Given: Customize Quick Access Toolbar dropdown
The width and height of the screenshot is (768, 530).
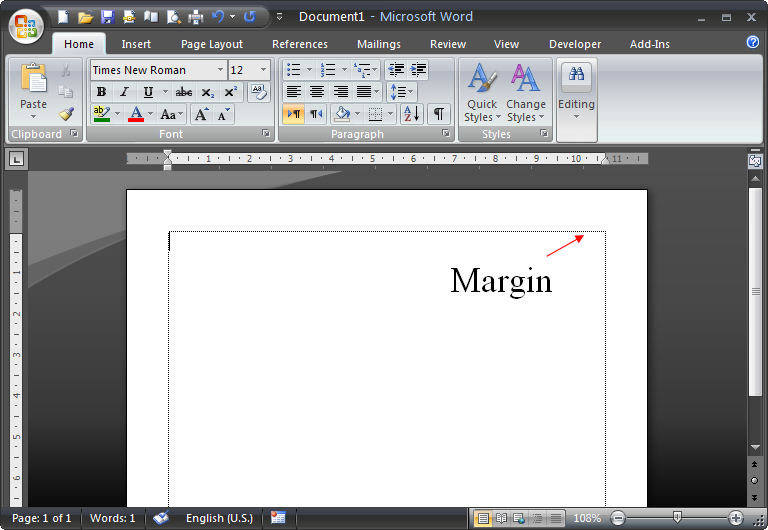Looking at the screenshot, I should [279, 17].
